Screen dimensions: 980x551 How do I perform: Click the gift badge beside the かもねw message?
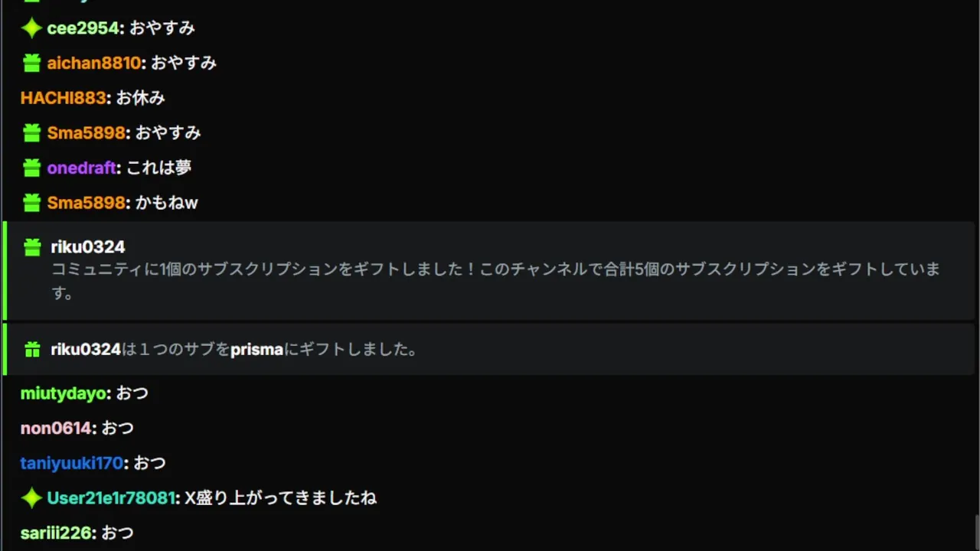31,203
